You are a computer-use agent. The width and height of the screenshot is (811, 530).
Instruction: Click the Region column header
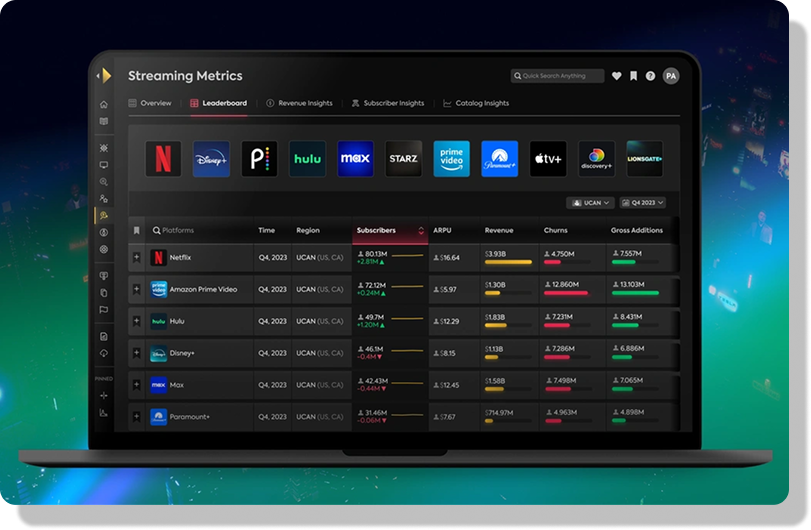(308, 231)
